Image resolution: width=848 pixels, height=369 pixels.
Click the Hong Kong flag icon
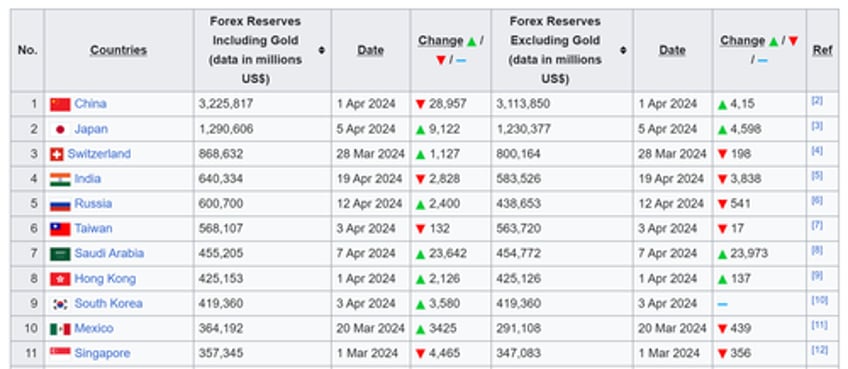pyautogui.click(x=60, y=279)
